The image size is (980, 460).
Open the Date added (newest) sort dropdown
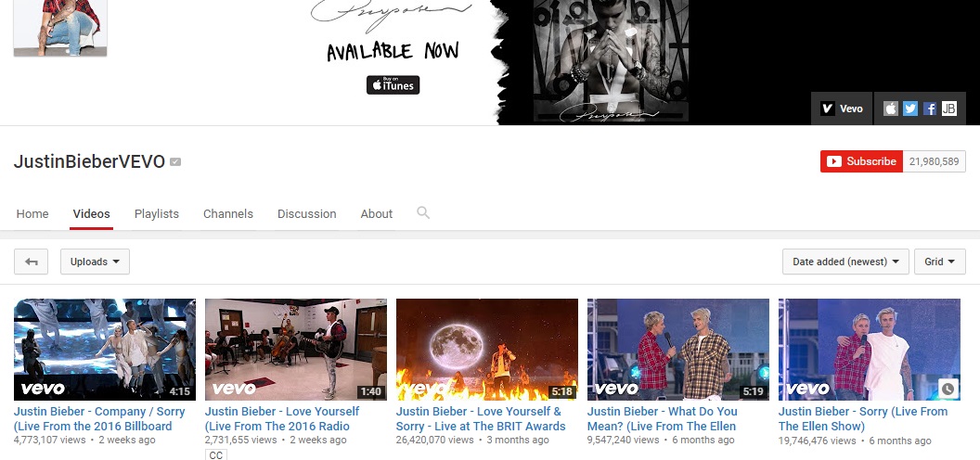pyautogui.click(x=845, y=262)
